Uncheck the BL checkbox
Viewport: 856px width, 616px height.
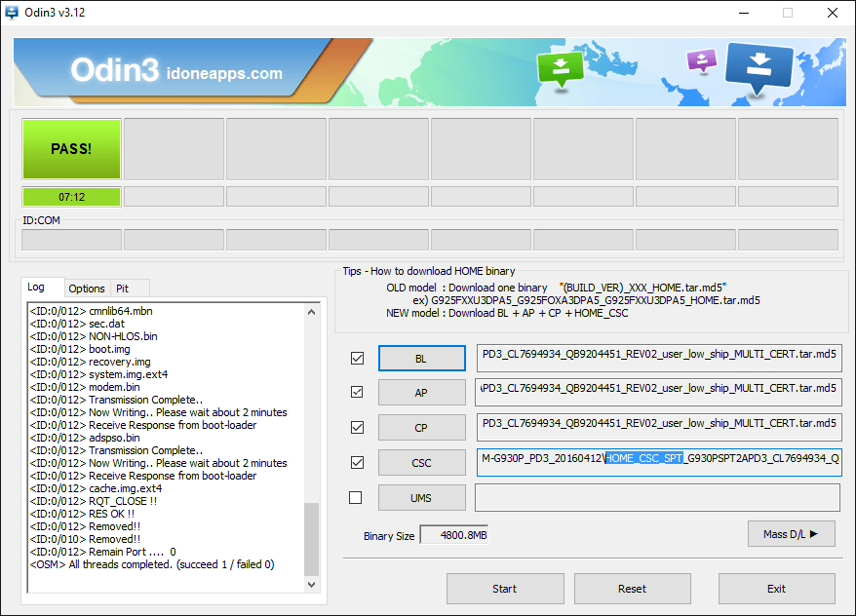point(357,358)
